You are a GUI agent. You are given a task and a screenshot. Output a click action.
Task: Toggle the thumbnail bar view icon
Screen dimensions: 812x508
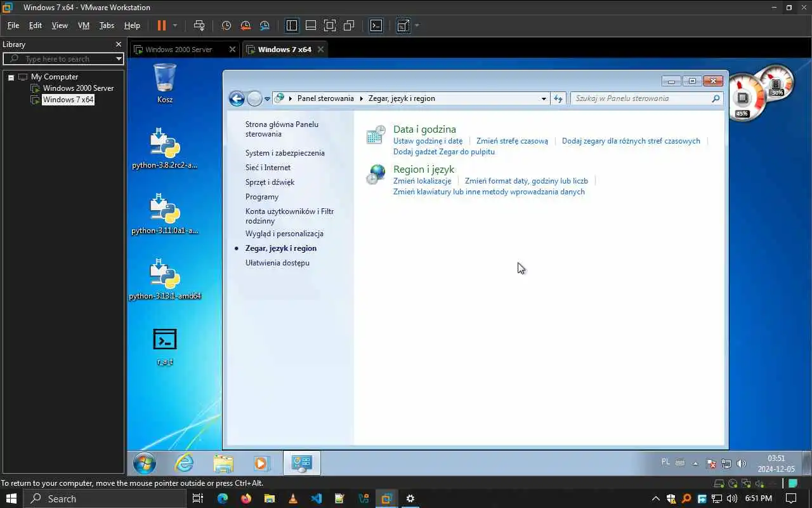click(x=311, y=25)
